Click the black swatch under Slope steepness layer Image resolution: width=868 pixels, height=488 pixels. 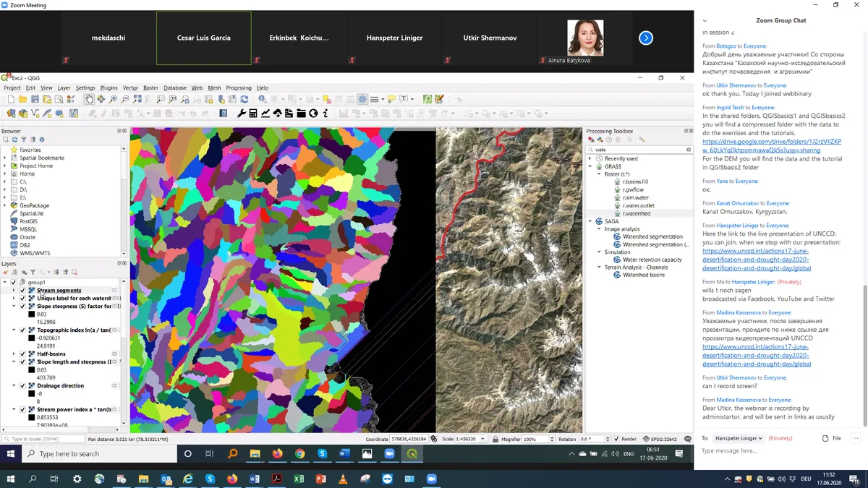tap(32, 314)
